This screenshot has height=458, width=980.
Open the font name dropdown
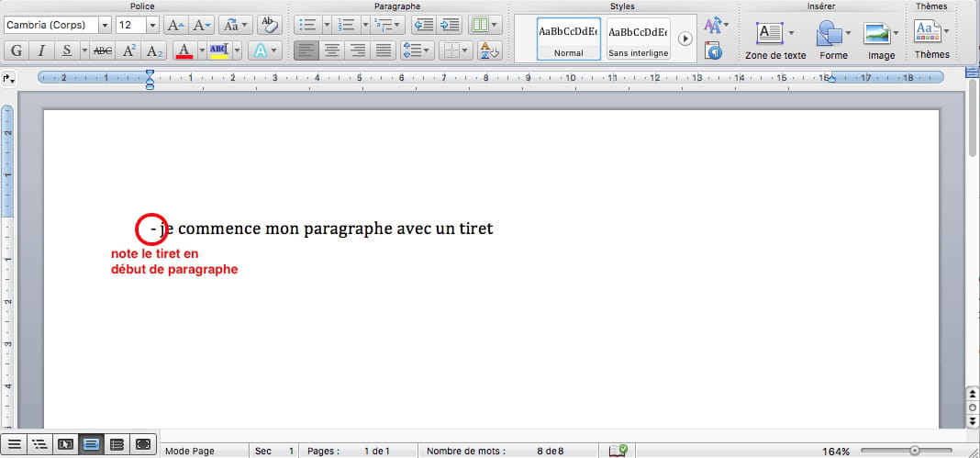[105, 25]
